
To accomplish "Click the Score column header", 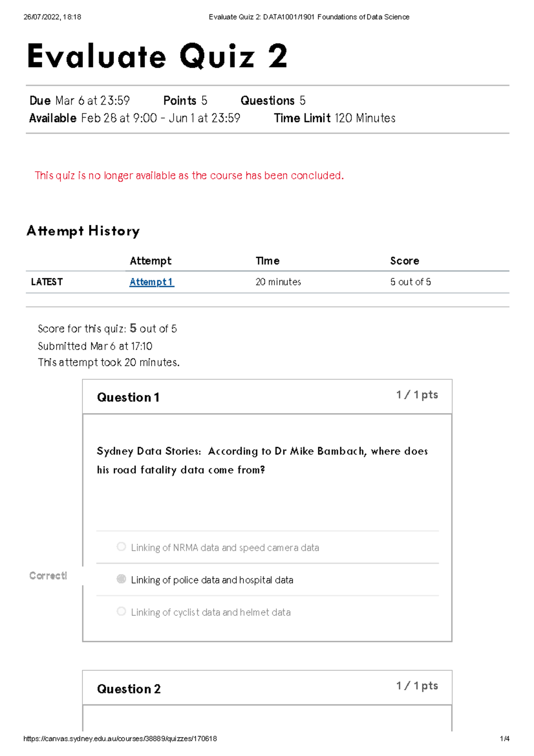I will 405,261.
